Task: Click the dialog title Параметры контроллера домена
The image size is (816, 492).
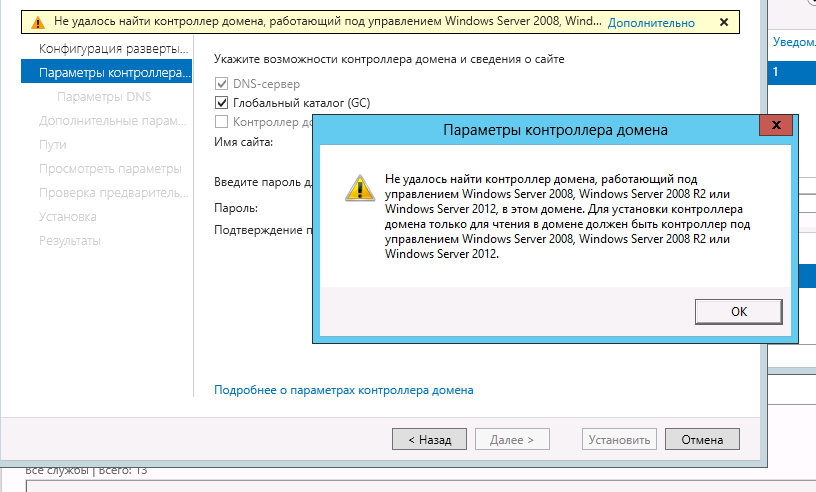Action: tap(555, 130)
